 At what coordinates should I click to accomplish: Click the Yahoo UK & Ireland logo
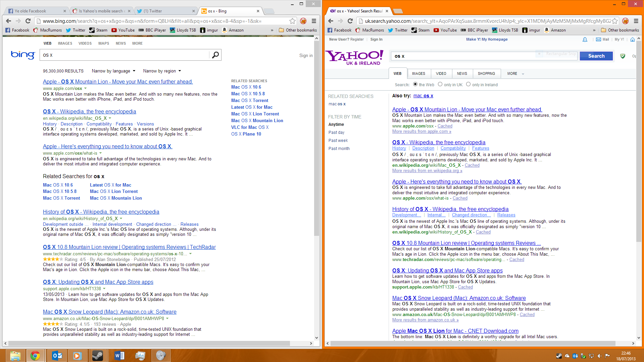coord(354,57)
